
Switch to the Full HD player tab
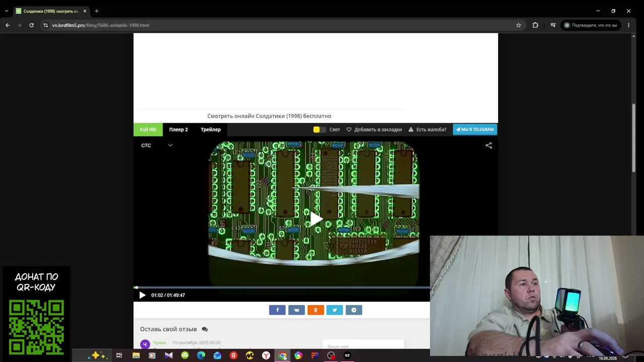tap(148, 129)
